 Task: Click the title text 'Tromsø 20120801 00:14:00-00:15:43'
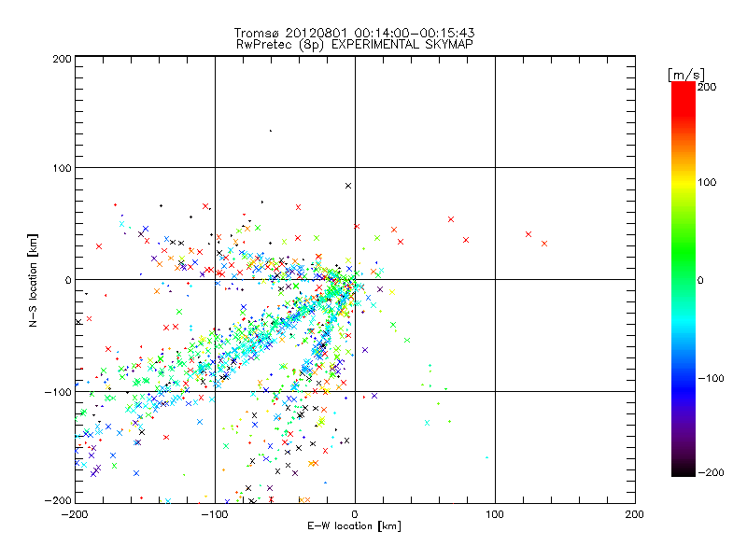(354, 33)
